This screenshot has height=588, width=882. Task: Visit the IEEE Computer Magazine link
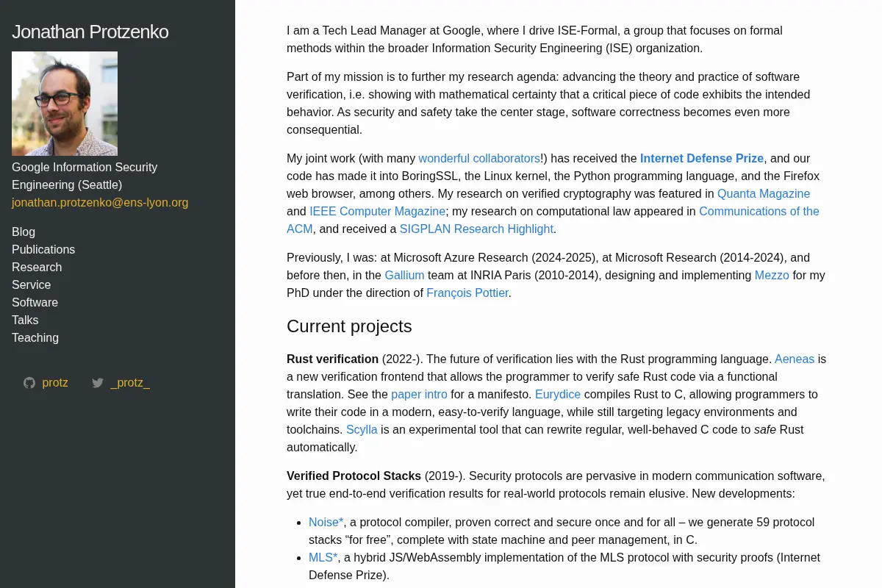(x=378, y=211)
